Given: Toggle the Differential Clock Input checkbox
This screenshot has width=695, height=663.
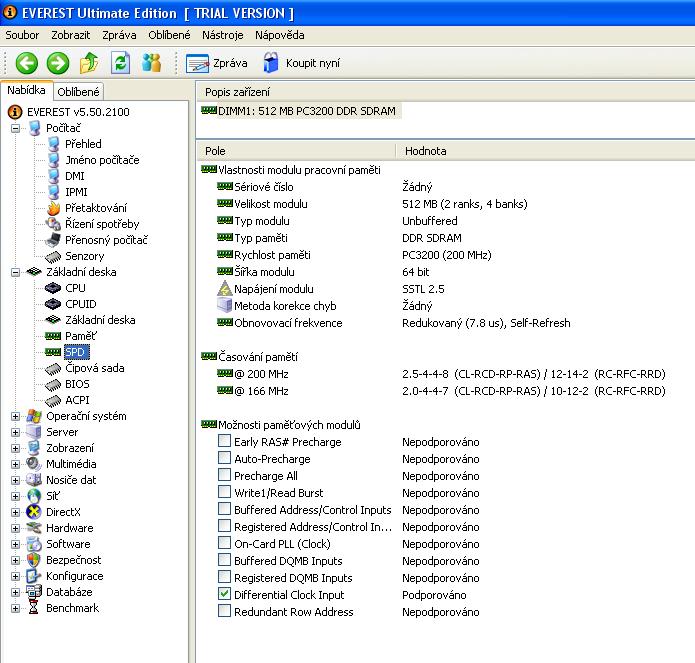Looking at the screenshot, I should point(225,594).
